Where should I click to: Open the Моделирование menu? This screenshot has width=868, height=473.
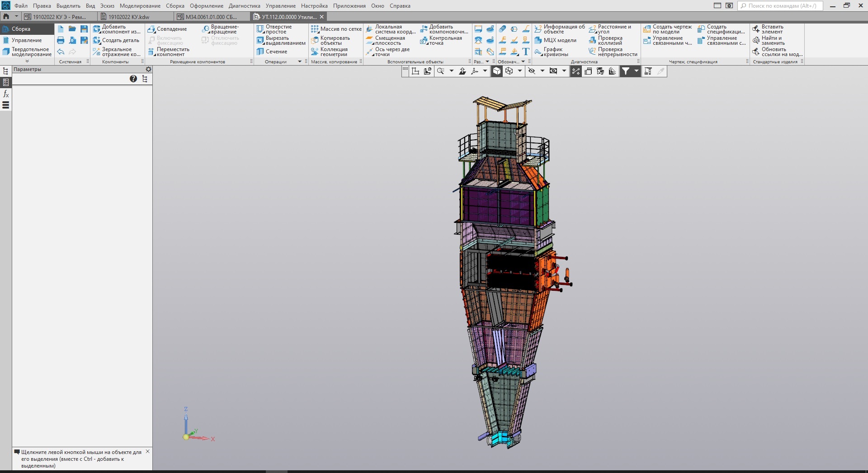(140, 6)
